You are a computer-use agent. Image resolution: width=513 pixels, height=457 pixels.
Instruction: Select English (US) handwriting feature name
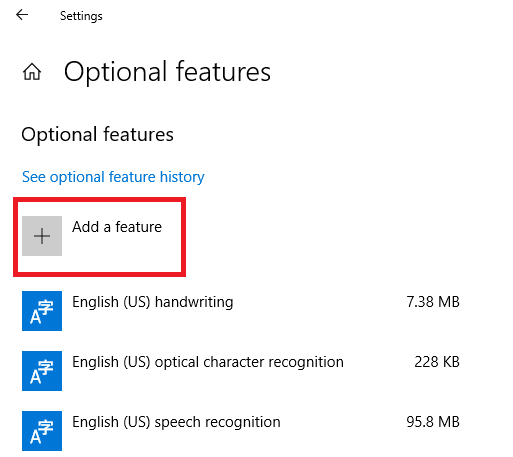[x=153, y=302]
